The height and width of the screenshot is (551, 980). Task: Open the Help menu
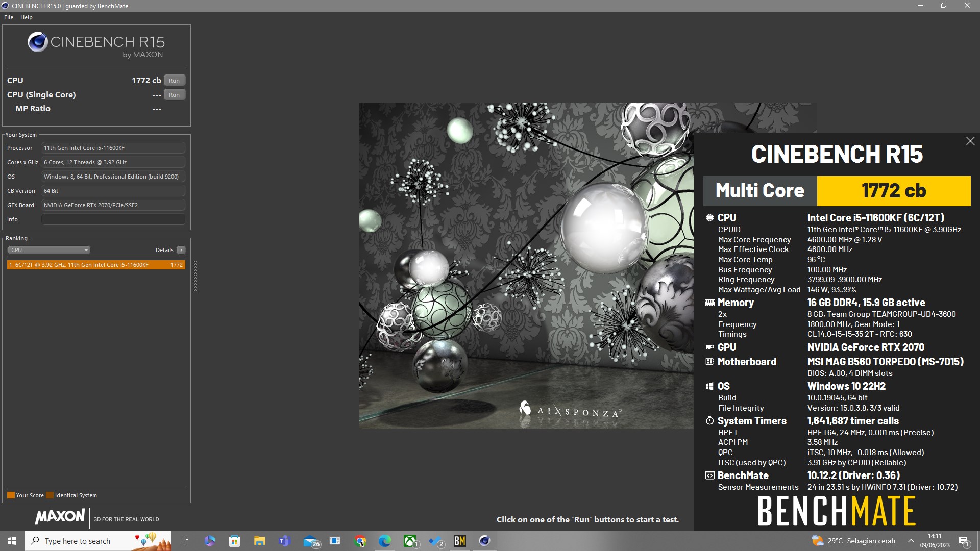27,17
